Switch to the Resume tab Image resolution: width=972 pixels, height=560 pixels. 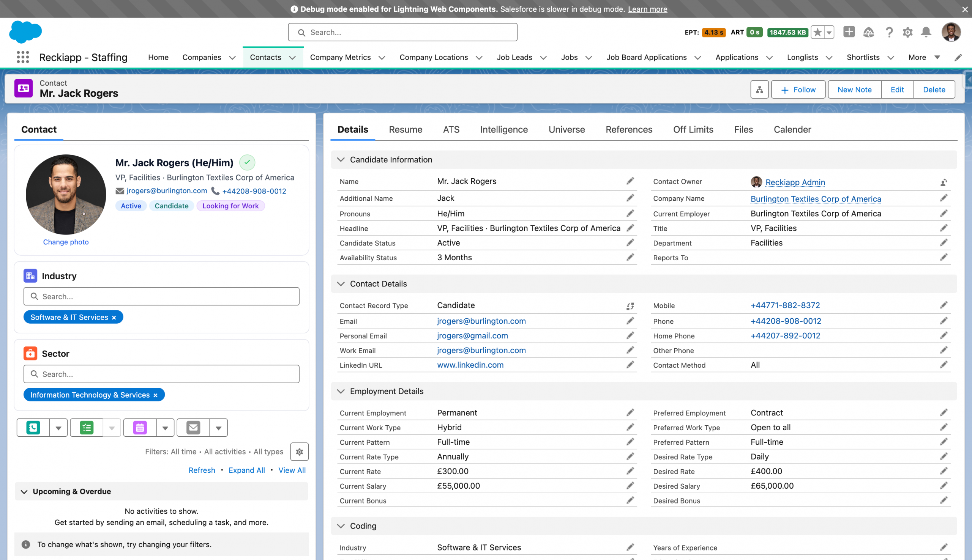point(405,130)
